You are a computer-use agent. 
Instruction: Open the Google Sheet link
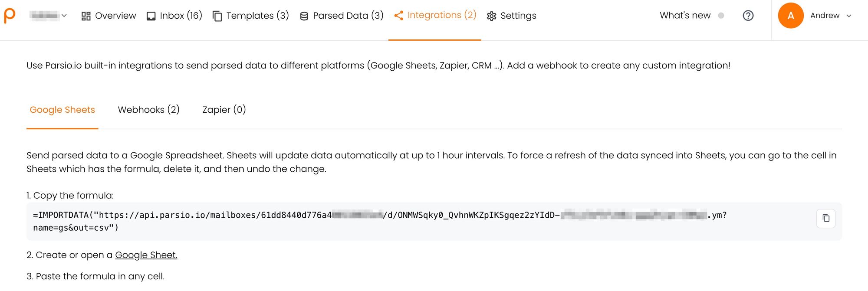(146, 255)
